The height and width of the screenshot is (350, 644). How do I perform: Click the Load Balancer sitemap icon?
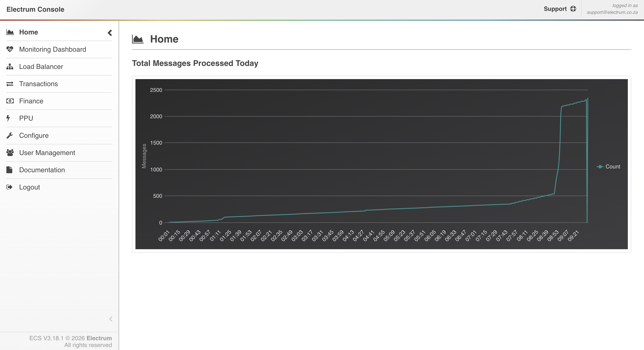(x=10, y=66)
